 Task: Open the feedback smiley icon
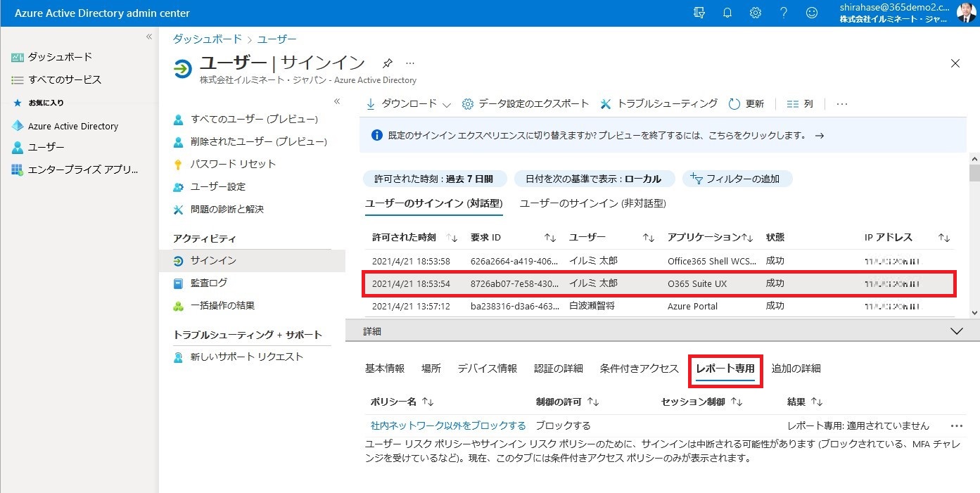pyautogui.click(x=812, y=13)
